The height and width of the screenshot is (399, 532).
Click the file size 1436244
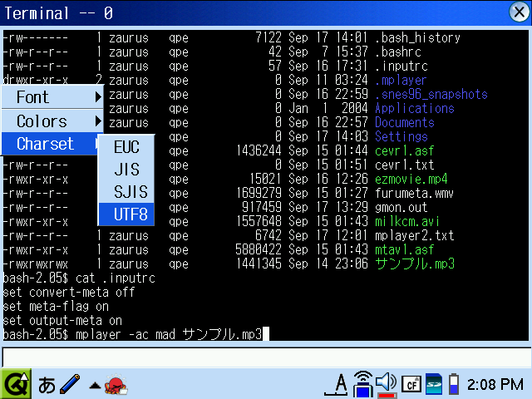(x=259, y=150)
